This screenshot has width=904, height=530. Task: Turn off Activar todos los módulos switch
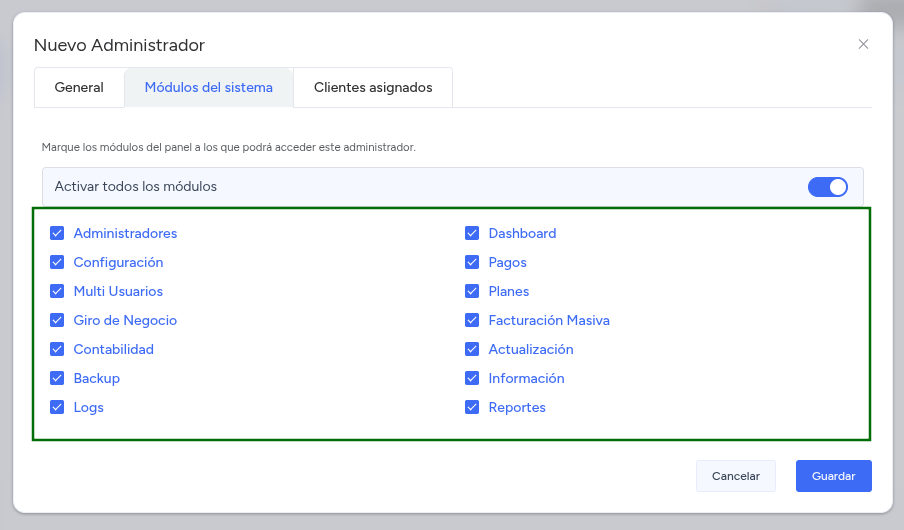[827, 187]
